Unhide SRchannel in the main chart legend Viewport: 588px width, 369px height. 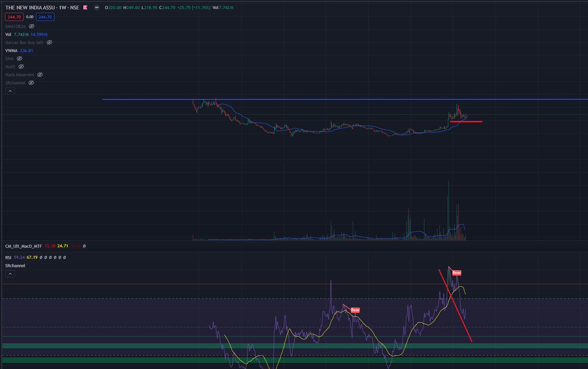pos(31,83)
